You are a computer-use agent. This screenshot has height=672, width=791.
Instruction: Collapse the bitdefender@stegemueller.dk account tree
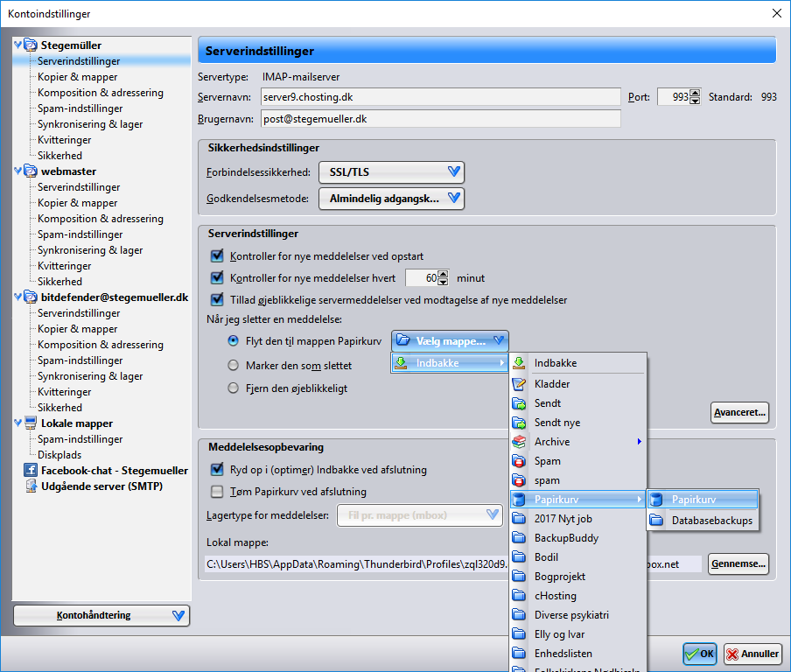click(17, 297)
